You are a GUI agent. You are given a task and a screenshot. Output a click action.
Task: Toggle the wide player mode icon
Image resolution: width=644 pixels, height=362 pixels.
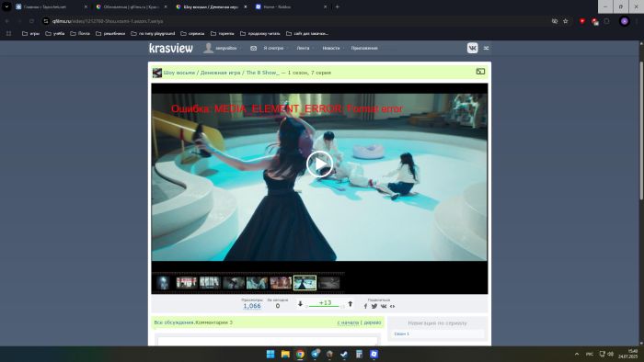tap(480, 72)
